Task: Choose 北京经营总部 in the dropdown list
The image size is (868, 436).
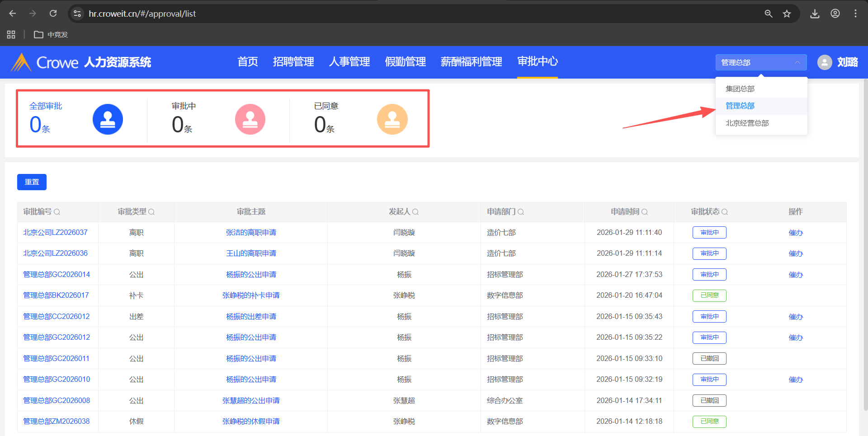Action: [747, 123]
